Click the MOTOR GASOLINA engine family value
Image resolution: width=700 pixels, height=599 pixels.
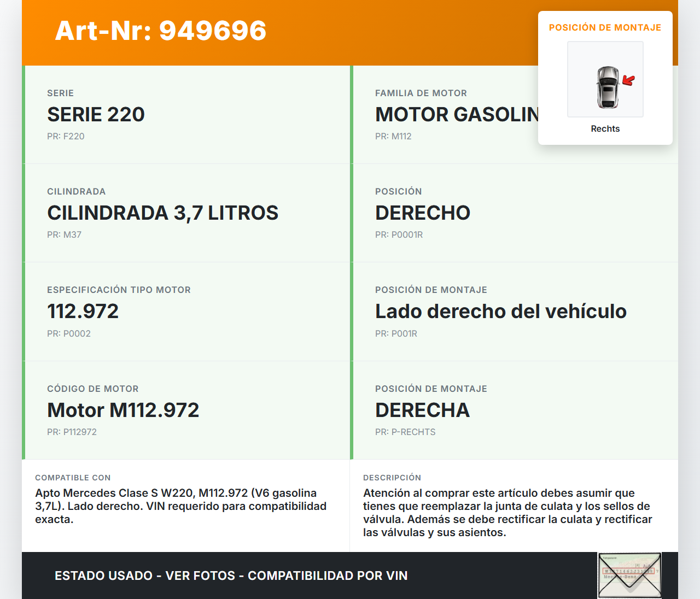[x=456, y=114]
